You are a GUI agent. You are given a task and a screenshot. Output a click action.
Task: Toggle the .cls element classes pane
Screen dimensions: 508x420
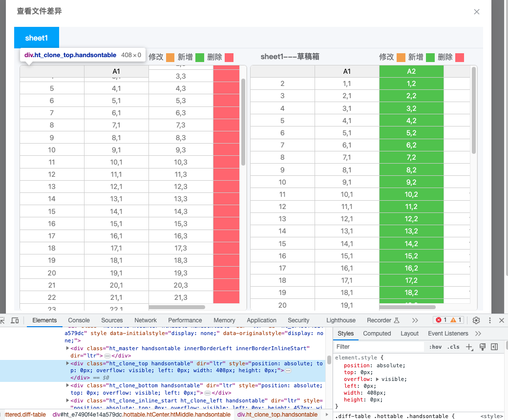[453, 347]
